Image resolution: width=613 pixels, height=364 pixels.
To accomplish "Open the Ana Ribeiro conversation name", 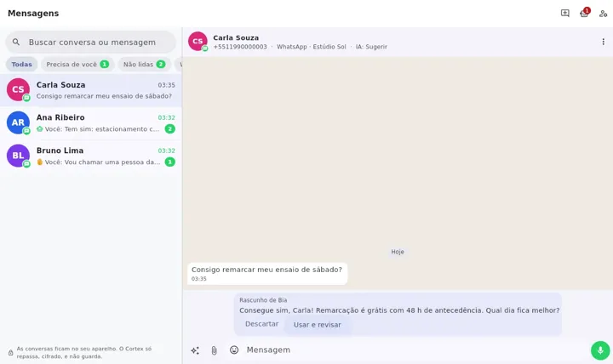I will tap(60, 117).
